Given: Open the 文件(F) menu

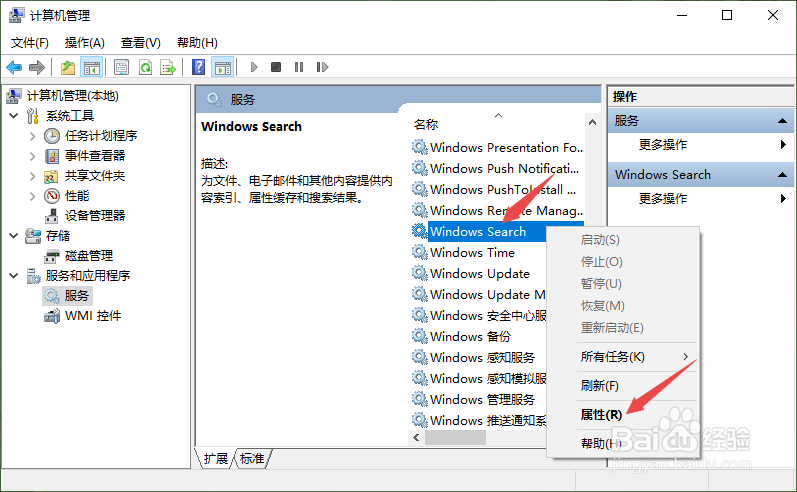Looking at the screenshot, I should [29, 43].
